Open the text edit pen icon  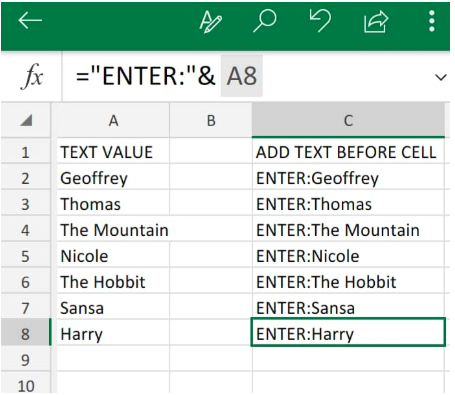[x=211, y=22]
